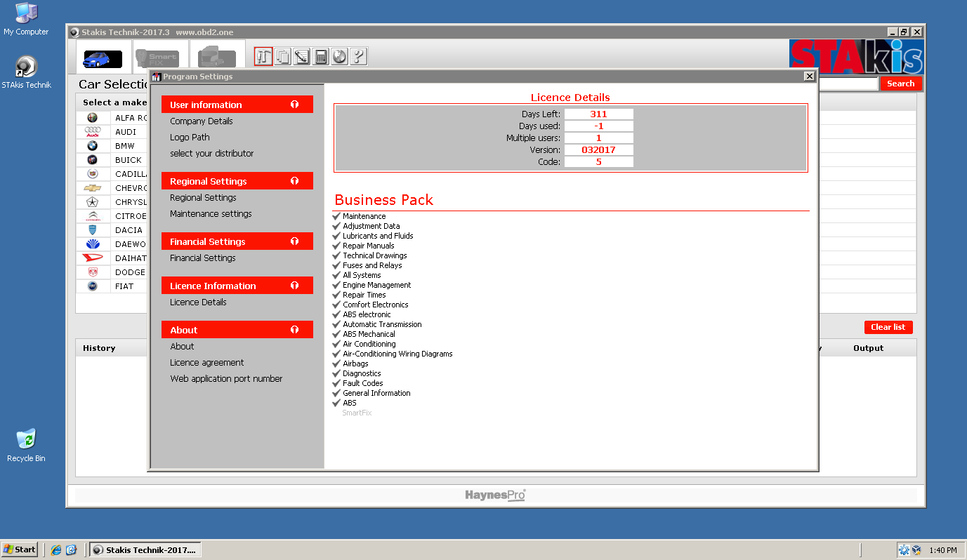Collapse the About section header arrow
This screenshot has height=560, width=967.
pyautogui.click(x=294, y=330)
